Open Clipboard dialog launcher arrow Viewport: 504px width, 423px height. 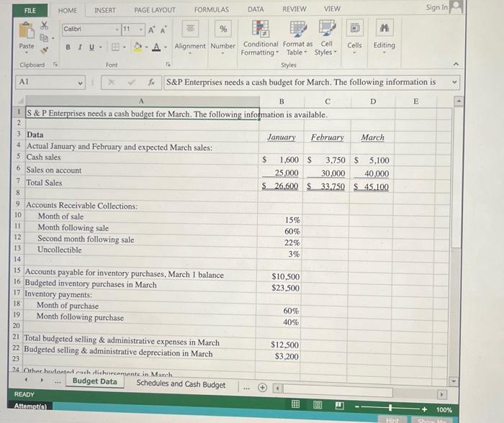point(55,65)
